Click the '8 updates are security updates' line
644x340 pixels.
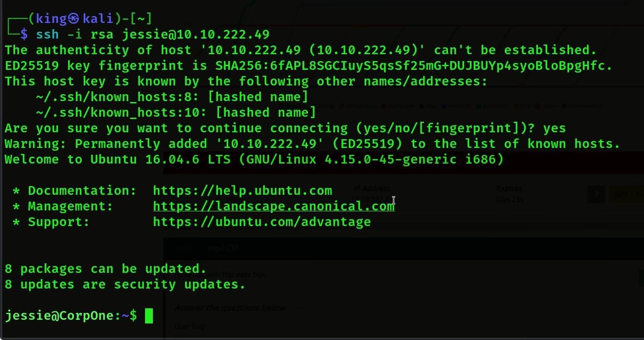tap(125, 284)
